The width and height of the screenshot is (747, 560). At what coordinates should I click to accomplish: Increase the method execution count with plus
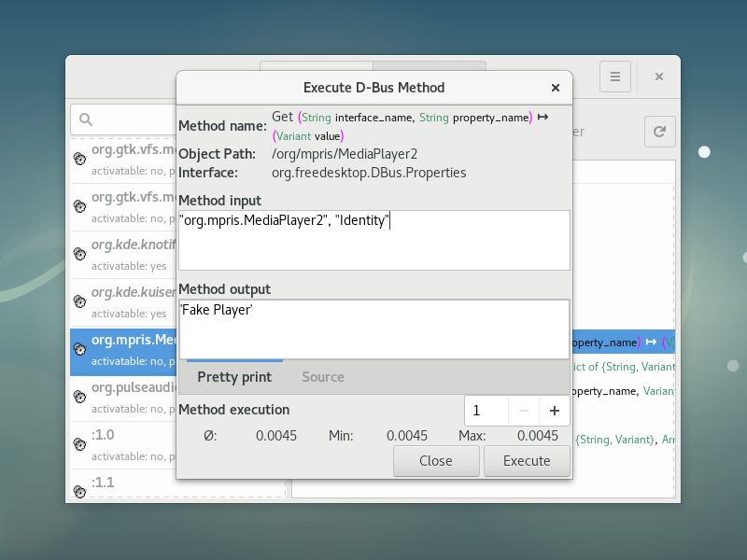click(x=554, y=411)
